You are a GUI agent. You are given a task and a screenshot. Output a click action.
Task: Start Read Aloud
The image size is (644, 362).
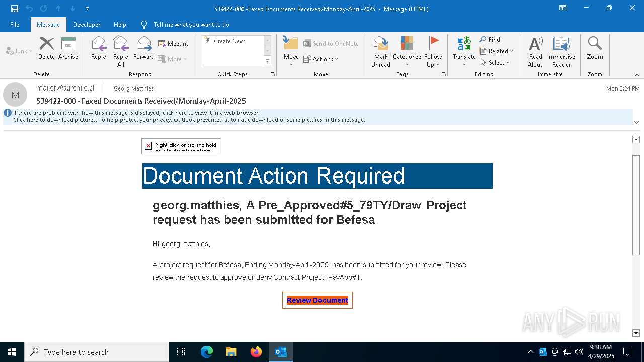(x=536, y=51)
